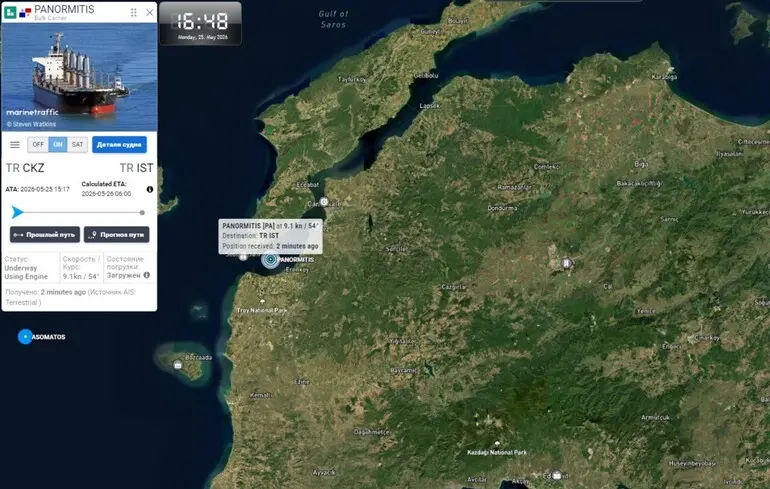Switch track display to ON
770x489 pixels.
[x=58, y=144]
